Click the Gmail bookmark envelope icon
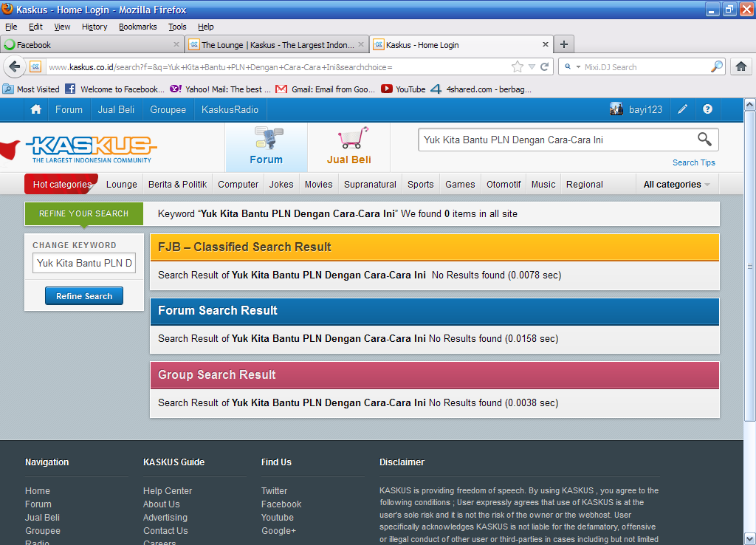Image resolution: width=756 pixels, height=545 pixels. click(x=281, y=89)
